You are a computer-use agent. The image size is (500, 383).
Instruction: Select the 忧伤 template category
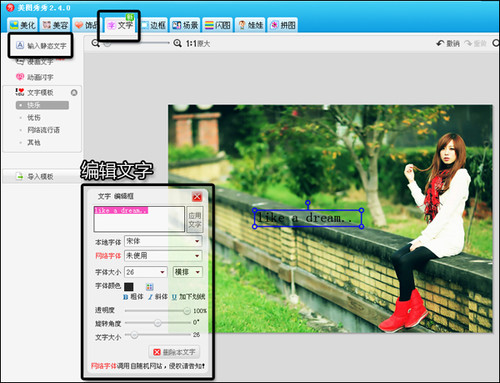coord(34,118)
